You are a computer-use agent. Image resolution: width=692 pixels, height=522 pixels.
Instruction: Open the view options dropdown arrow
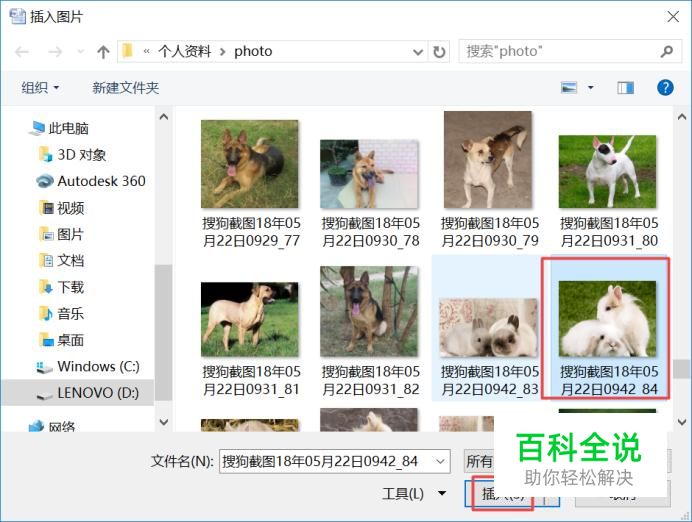coord(590,87)
